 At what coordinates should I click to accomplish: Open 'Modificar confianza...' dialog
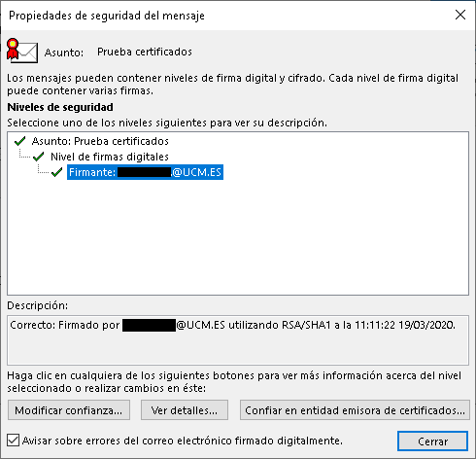pyautogui.click(x=69, y=410)
